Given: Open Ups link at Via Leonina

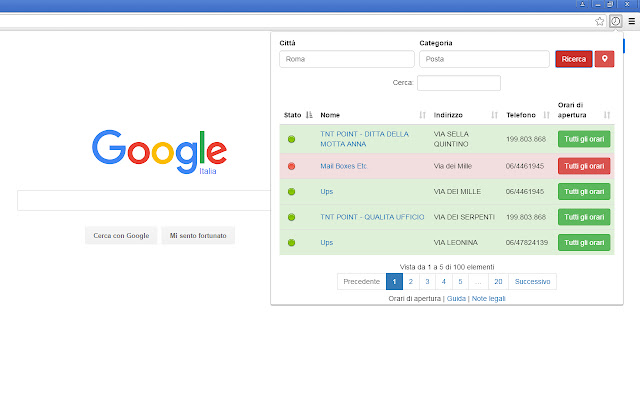Looking at the screenshot, I should tap(327, 242).
